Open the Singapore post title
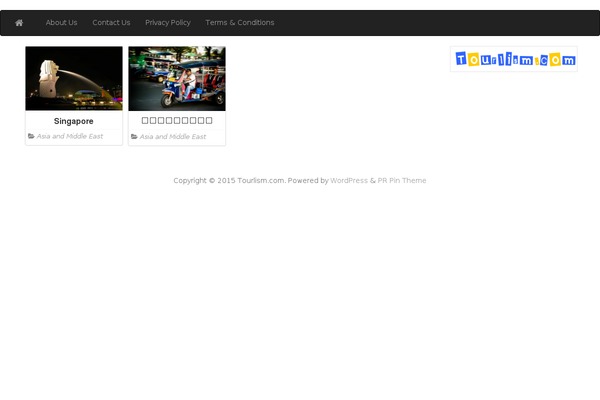The width and height of the screenshot is (600, 400). [x=73, y=121]
